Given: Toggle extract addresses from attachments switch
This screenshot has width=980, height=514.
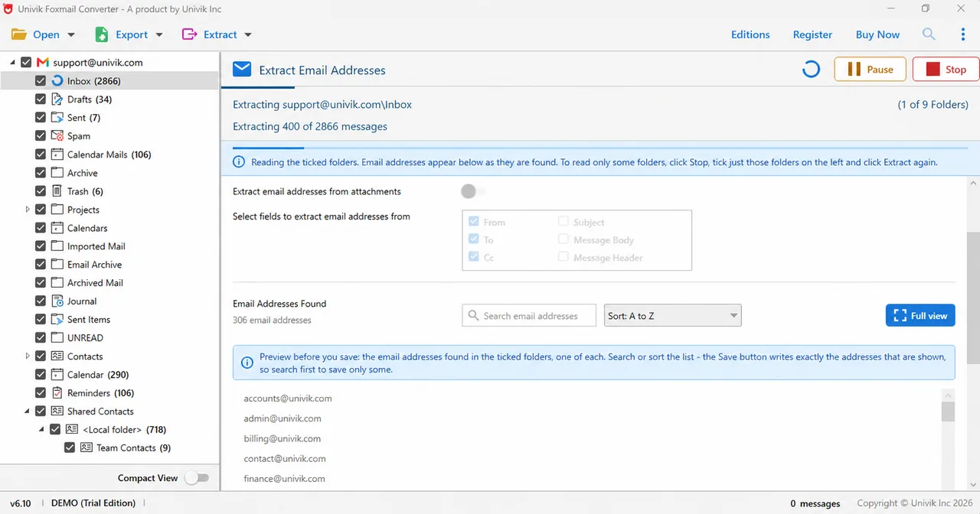Looking at the screenshot, I should tap(472, 191).
